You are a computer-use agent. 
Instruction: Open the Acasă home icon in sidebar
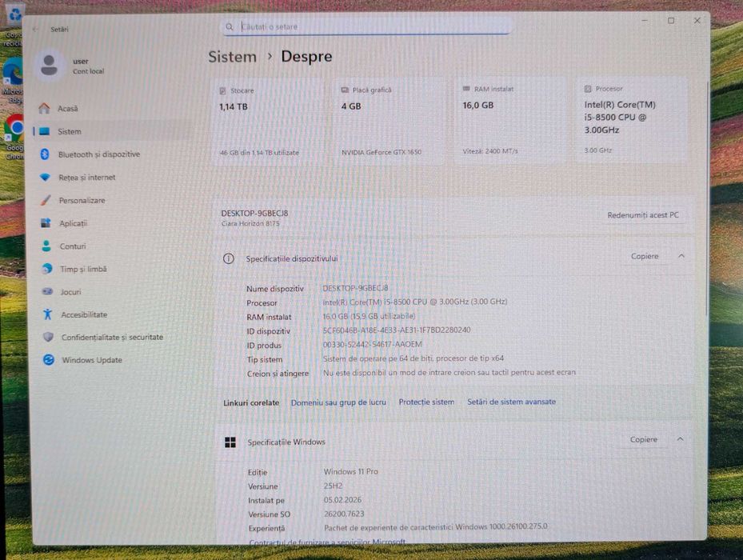click(44, 109)
